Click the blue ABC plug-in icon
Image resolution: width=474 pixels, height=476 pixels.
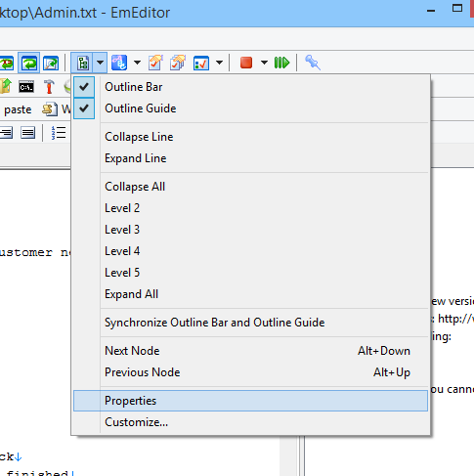119,63
